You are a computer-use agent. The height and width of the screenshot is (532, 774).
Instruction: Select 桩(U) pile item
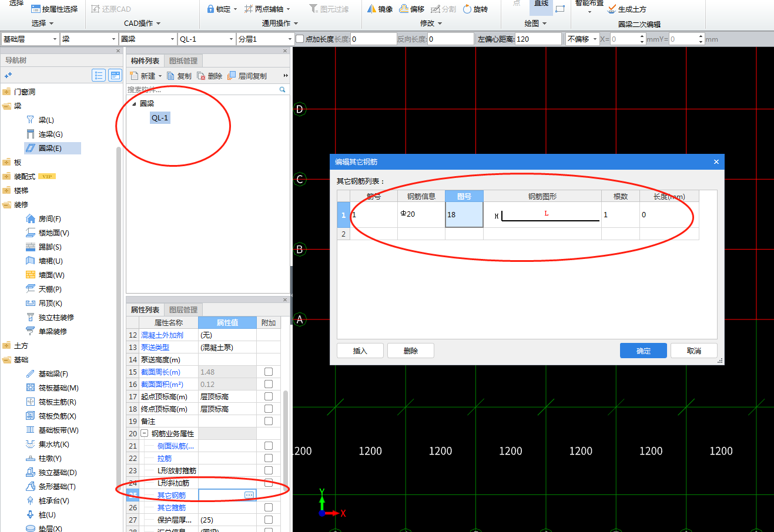coord(41,515)
